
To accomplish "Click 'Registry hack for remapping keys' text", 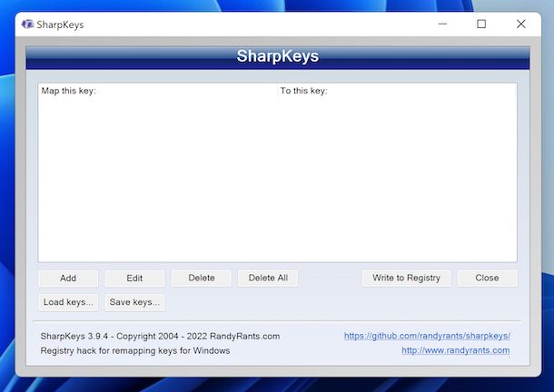I will [135, 350].
